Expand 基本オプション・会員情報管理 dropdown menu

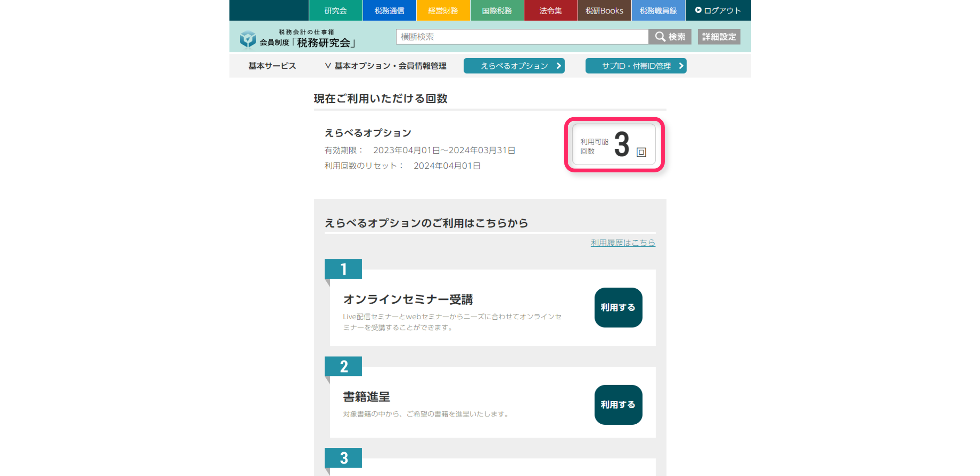coord(386,66)
